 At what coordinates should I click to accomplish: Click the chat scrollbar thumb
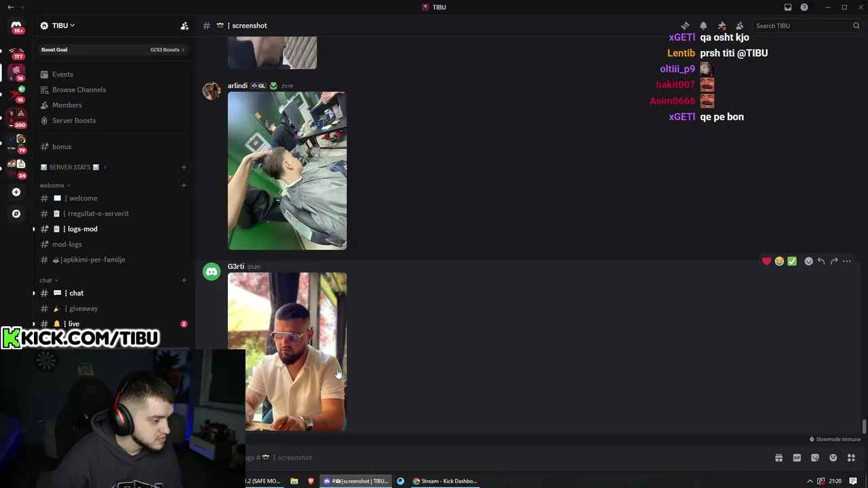pyautogui.click(x=863, y=427)
